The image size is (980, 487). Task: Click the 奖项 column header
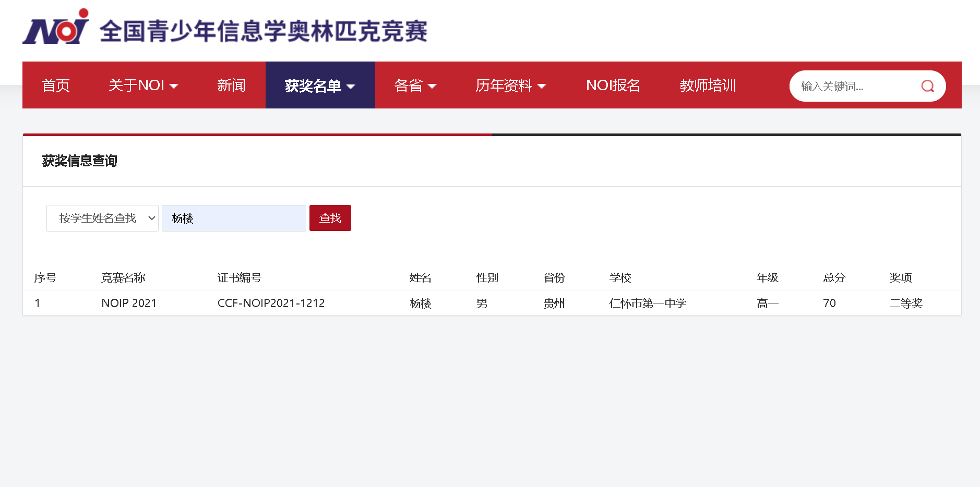click(901, 278)
